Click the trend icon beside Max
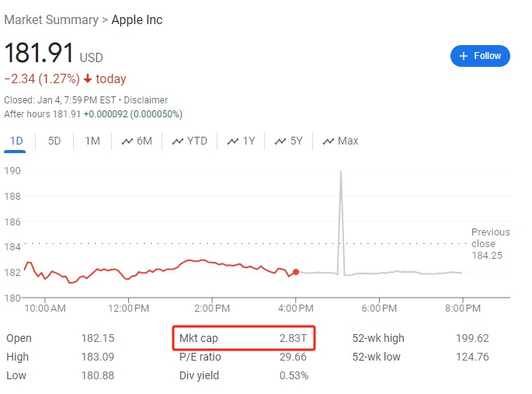The width and height of the screenshot is (532, 394). [329, 141]
